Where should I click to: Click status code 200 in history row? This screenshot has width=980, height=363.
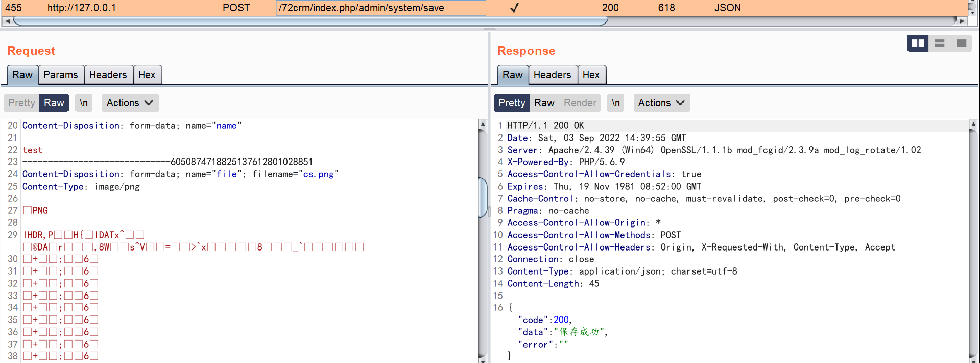click(610, 8)
